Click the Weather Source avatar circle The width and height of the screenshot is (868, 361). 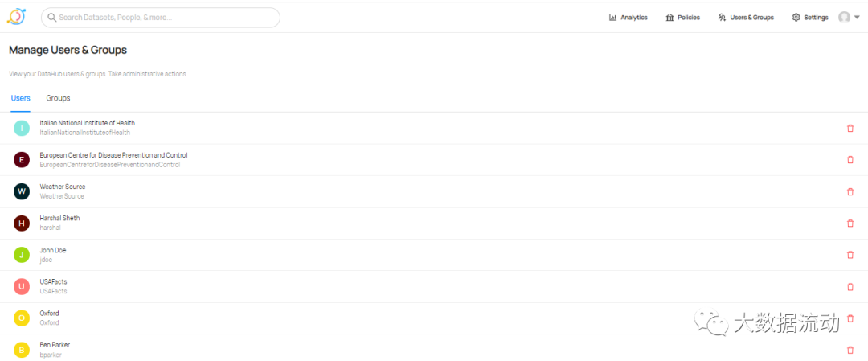coord(22,191)
